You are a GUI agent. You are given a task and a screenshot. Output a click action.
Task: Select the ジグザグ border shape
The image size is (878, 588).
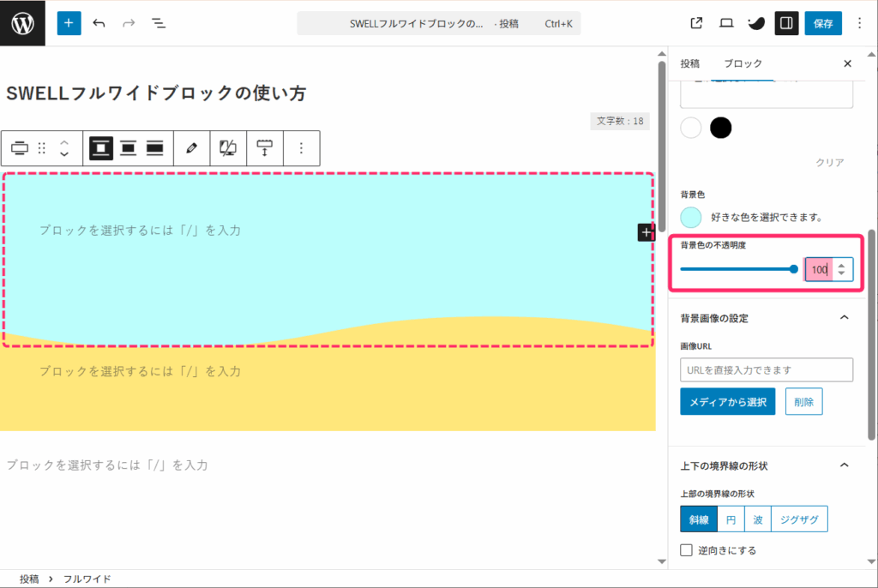pos(799,519)
